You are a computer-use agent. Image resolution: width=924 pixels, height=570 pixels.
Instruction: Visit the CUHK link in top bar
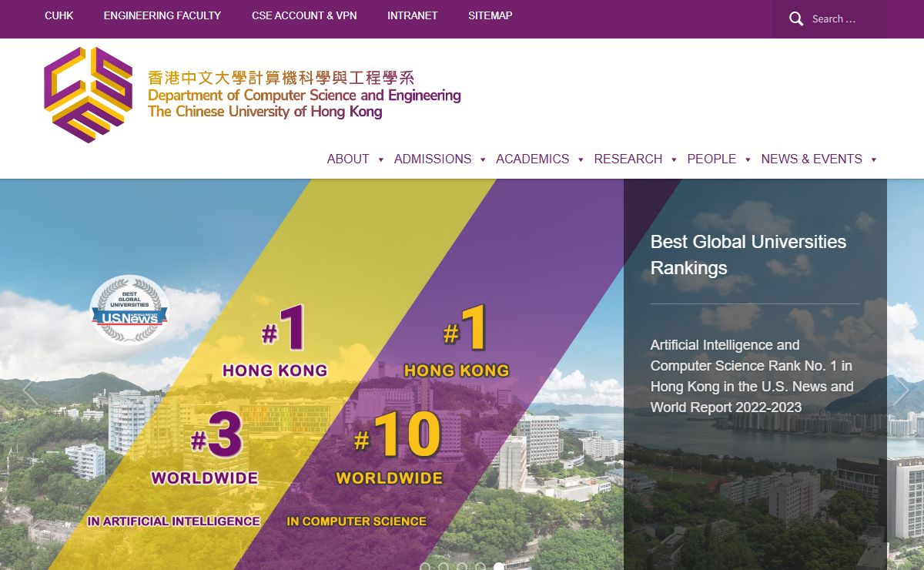[x=59, y=15]
